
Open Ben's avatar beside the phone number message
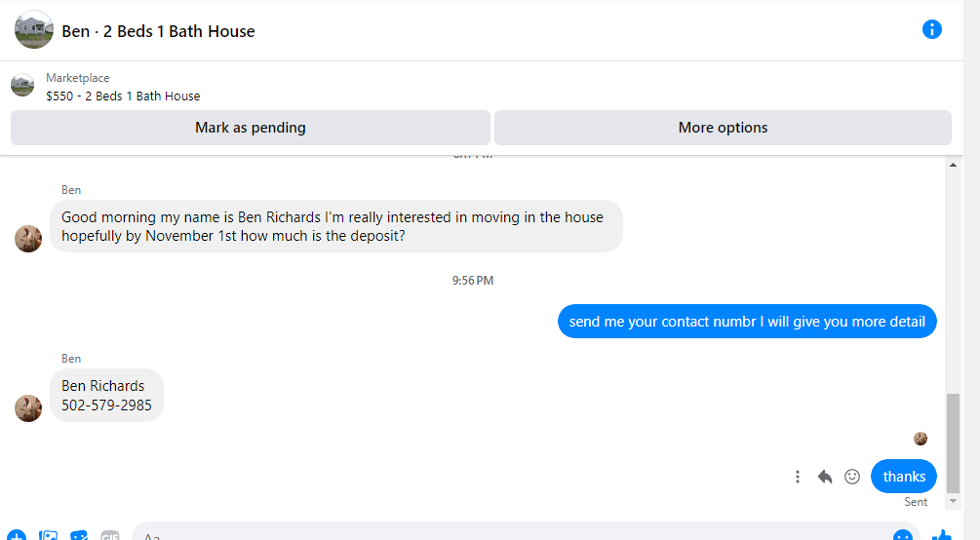pos(28,408)
